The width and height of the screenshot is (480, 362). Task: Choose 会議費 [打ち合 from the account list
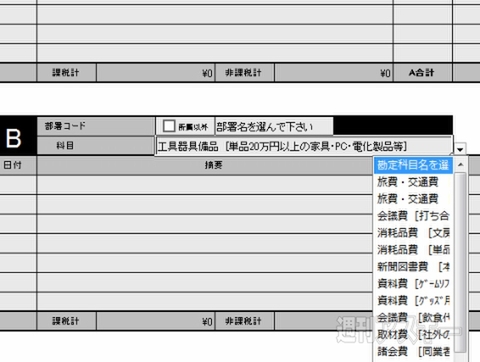pos(413,216)
